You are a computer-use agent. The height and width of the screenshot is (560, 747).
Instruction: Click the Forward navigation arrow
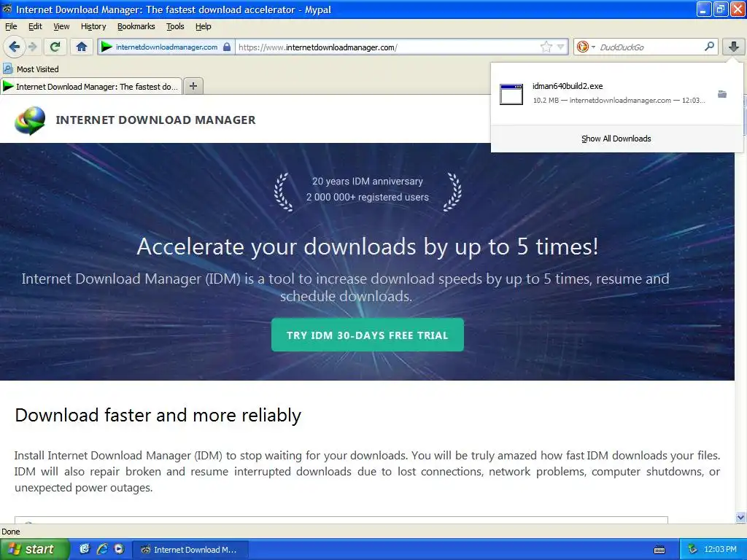[32, 47]
